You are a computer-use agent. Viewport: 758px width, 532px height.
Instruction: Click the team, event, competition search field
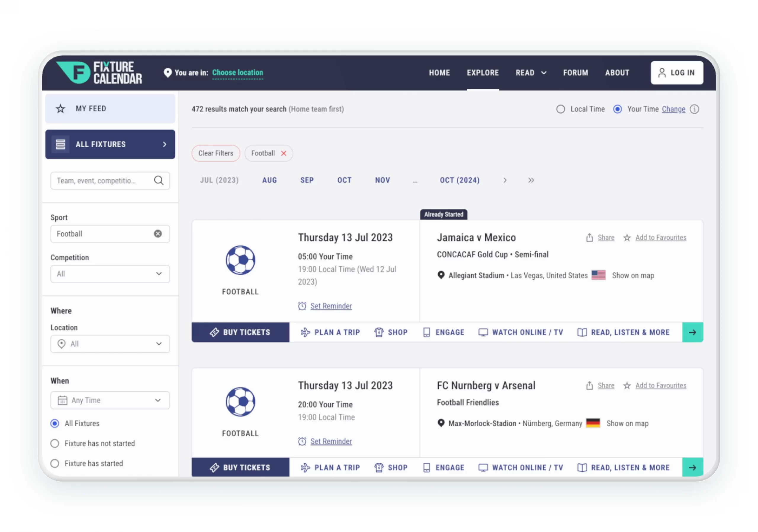pyautogui.click(x=110, y=181)
